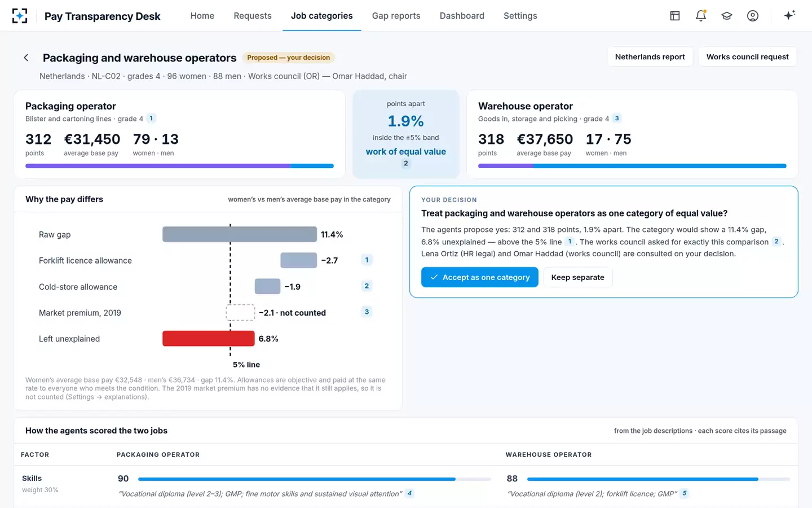Click the '€37,650' average base pay

[545, 139]
